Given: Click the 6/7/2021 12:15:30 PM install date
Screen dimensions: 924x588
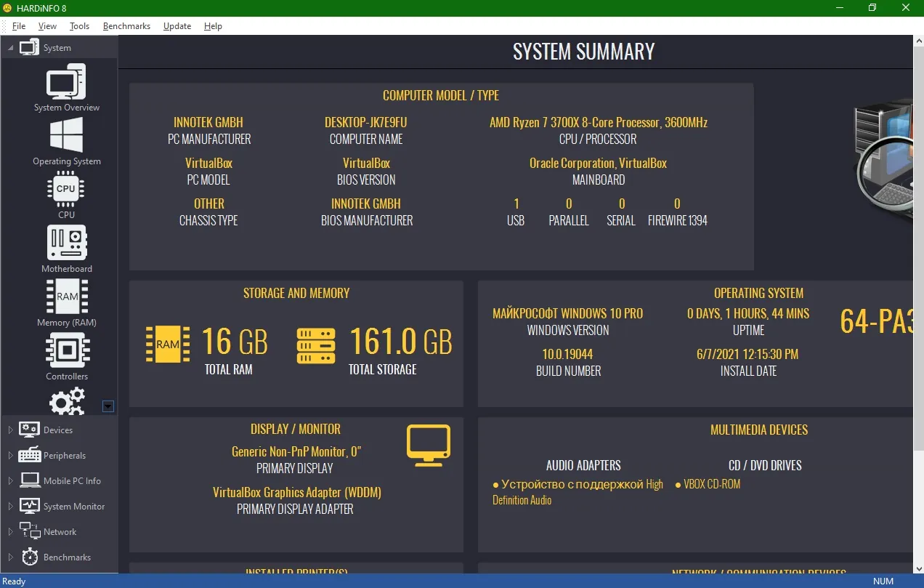Looking at the screenshot, I should click(747, 355).
